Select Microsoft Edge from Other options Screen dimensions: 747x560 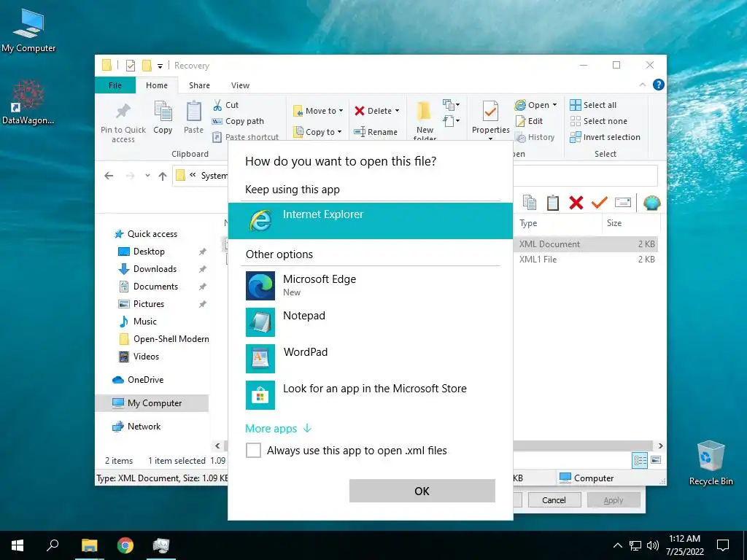[370, 285]
